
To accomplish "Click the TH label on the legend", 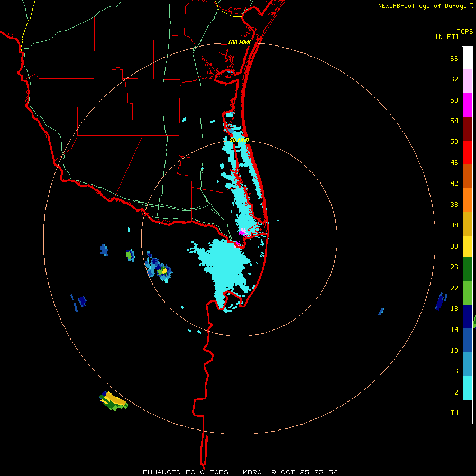I will tap(454, 413).
